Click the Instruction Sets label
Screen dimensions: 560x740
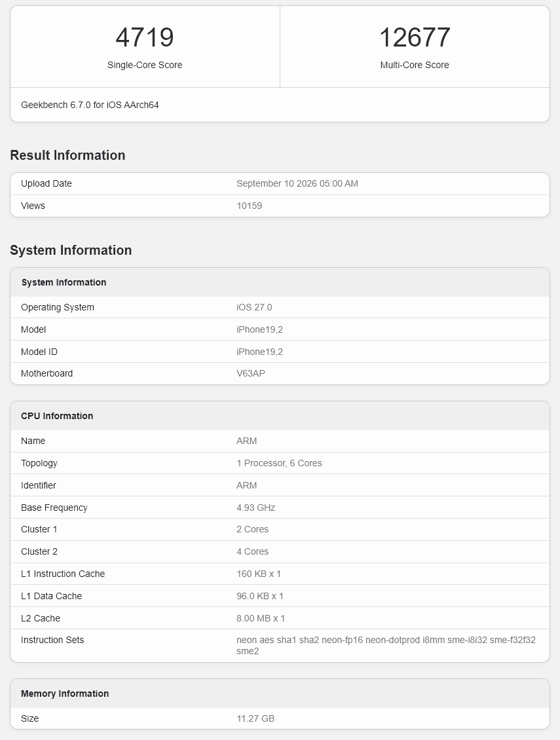click(52, 640)
